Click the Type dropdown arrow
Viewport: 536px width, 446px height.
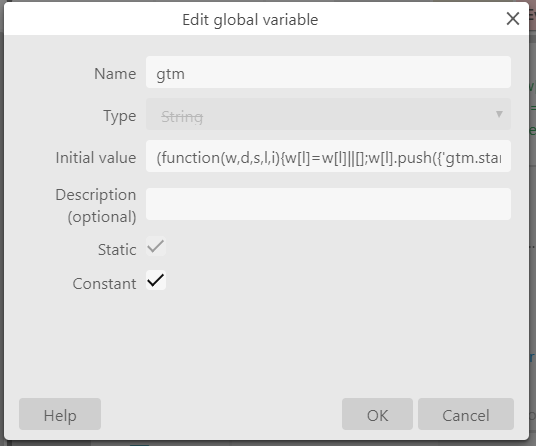click(x=499, y=114)
